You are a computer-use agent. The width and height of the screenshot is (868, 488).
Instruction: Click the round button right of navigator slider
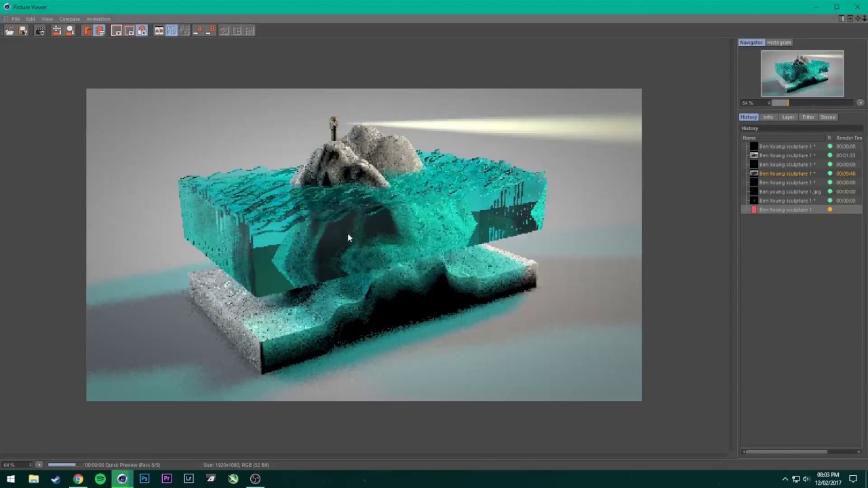[860, 102]
